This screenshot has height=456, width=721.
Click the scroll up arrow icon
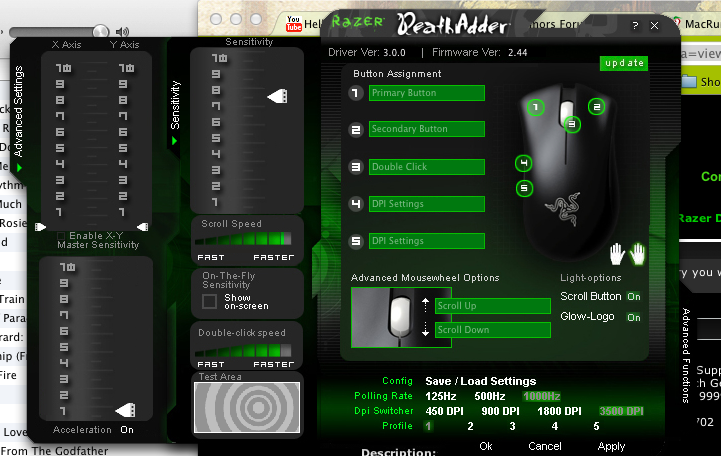425,305
